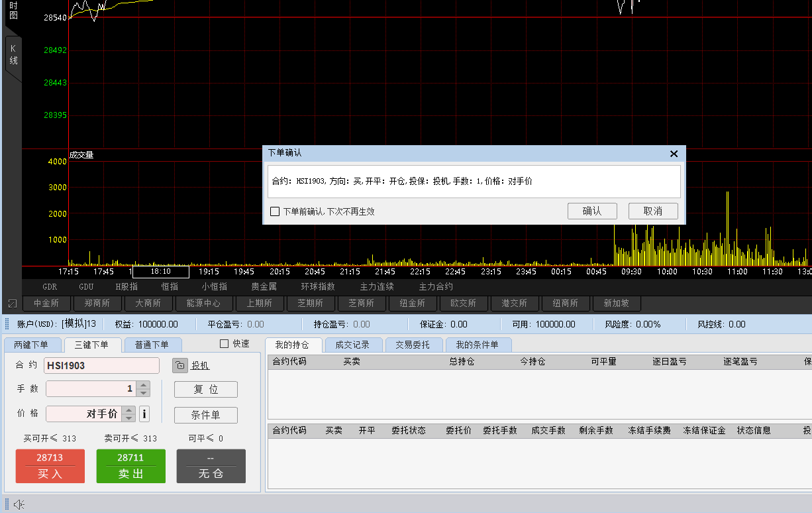Decrease 手数 with the down arrow
This screenshot has height=513, width=812.
144,393
